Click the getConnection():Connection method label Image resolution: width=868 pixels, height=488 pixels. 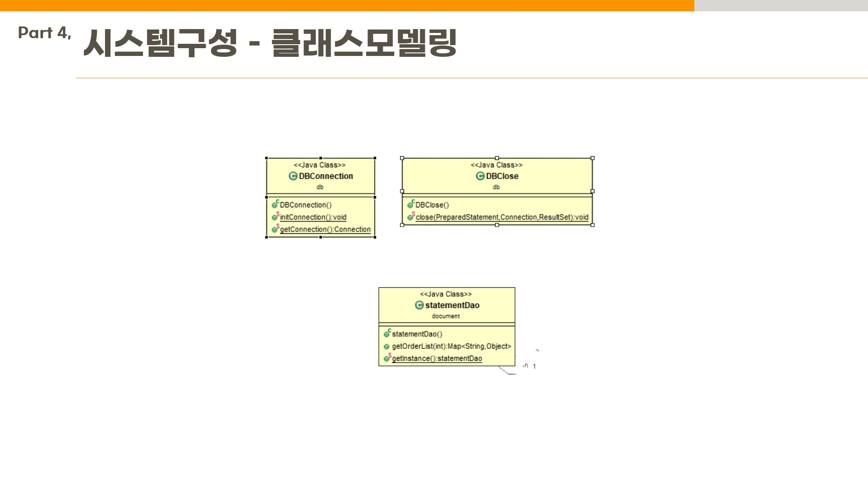click(325, 229)
